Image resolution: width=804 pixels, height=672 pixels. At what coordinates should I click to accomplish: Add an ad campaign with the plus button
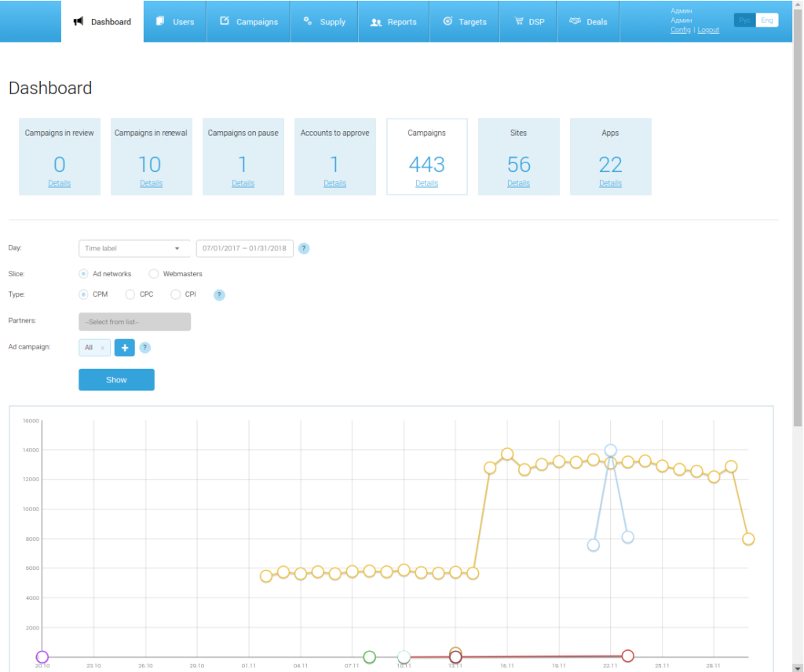click(125, 348)
